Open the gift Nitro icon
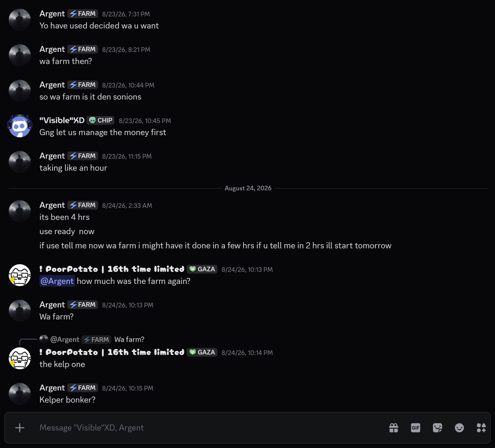Image resolution: width=495 pixels, height=448 pixels. 394,428
